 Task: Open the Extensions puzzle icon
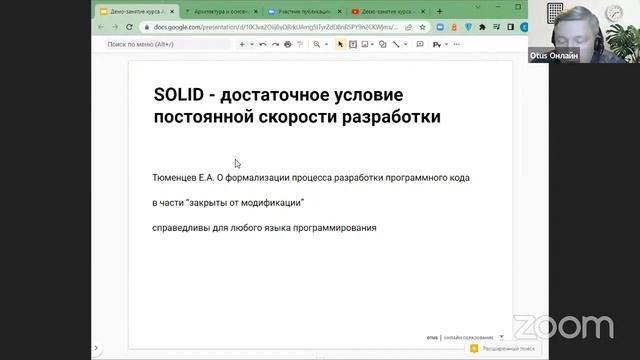[x=482, y=27]
